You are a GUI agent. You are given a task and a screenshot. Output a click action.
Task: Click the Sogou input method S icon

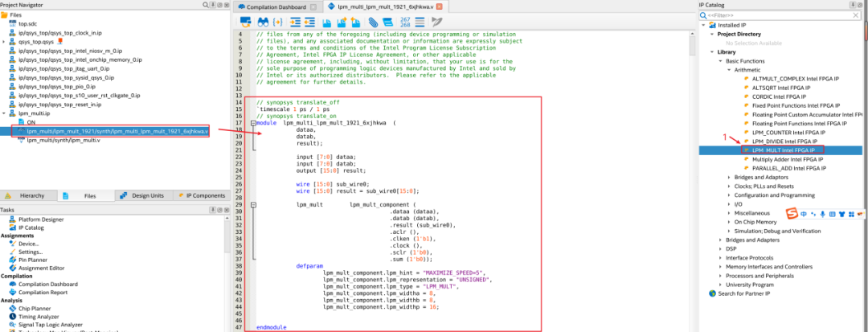click(x=792, y=213)
